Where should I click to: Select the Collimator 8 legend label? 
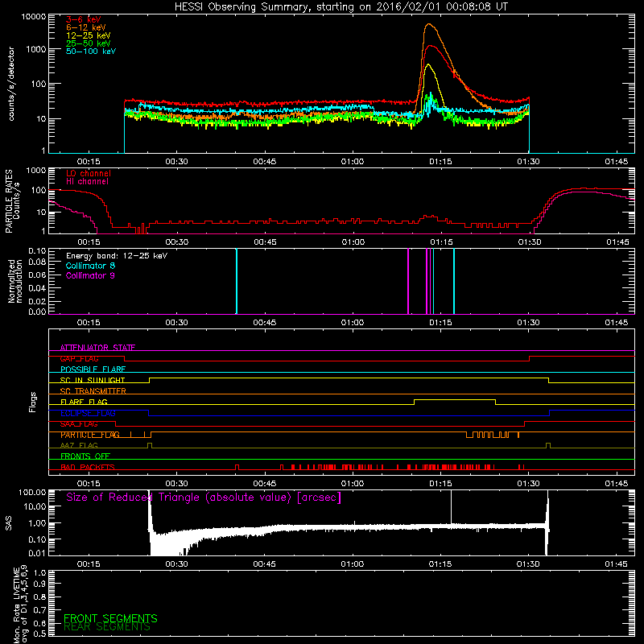[x=90, y=266]
